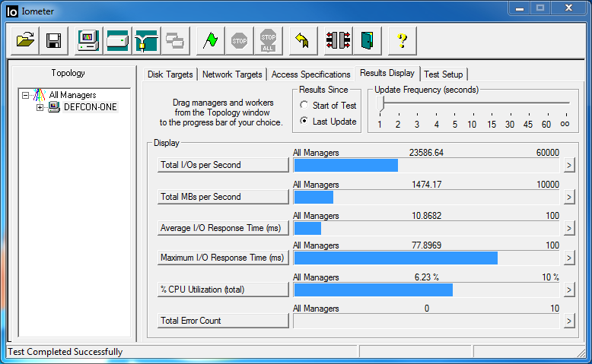Image resolution: width=592 pixels, height=364 pixels.
Task: Save test configuration with floppy icon
Action: point(53,41)
